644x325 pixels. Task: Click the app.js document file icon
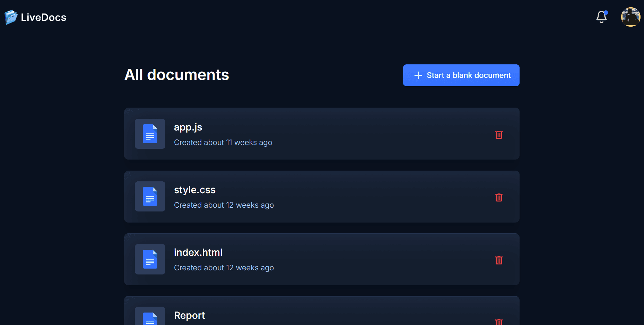(x=150, y=134)
